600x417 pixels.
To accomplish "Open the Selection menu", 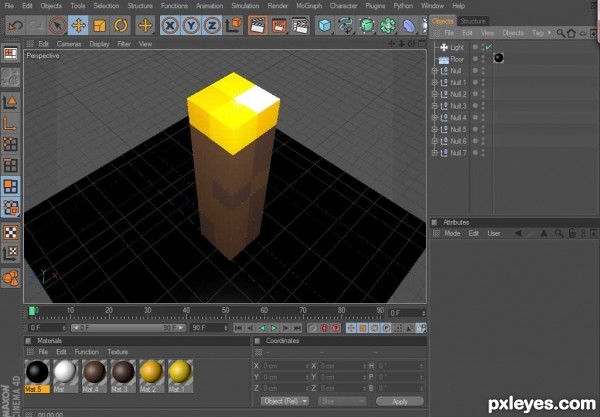I will [106, 6].
